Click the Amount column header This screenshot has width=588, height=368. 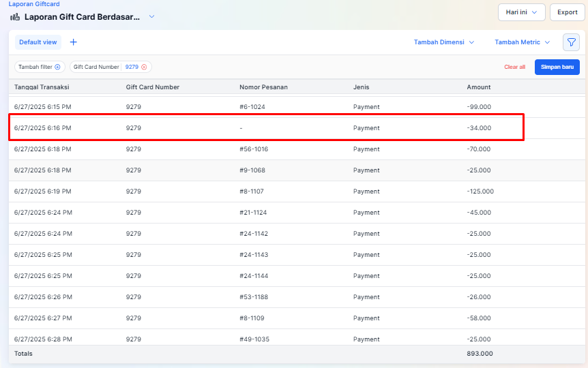tap(478, 87)
